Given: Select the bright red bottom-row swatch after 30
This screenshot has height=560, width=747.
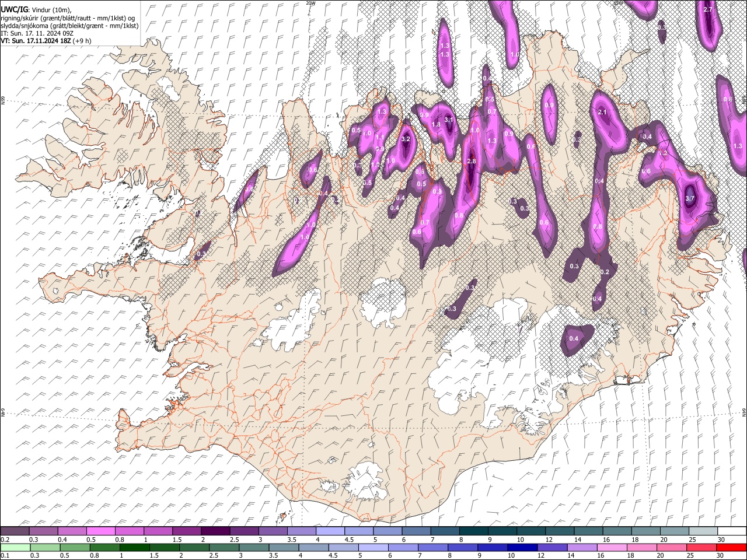Looking at the screenshot, I should [731, 547].
